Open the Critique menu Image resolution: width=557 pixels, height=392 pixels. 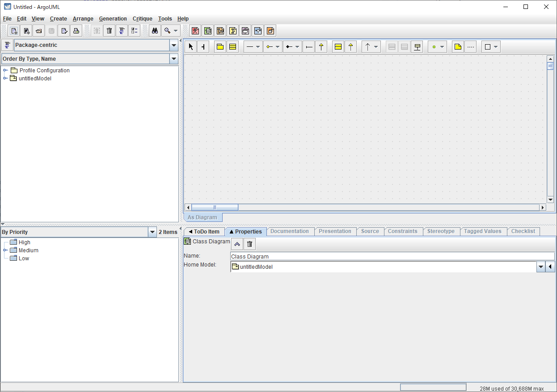142,19
